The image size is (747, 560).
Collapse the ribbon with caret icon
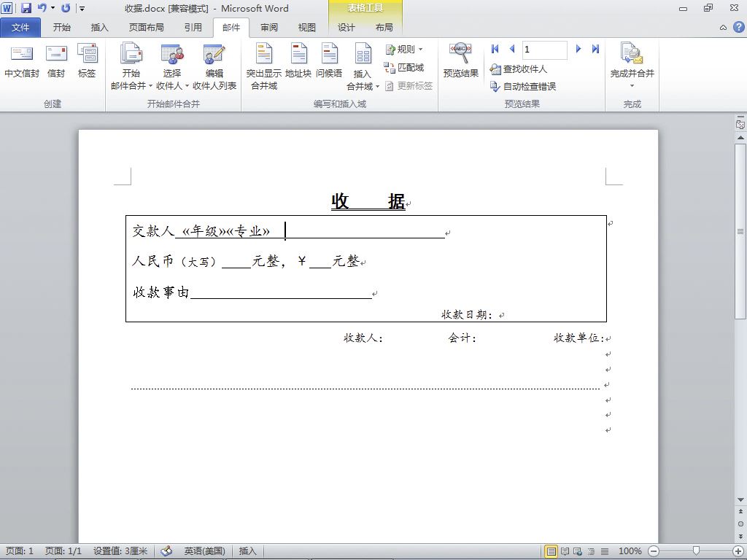(x=723, y=28)
